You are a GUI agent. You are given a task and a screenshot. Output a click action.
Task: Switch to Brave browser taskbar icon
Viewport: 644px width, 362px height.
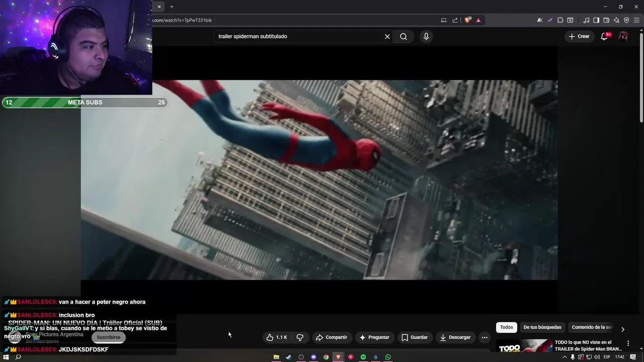(x=338, y=357)
